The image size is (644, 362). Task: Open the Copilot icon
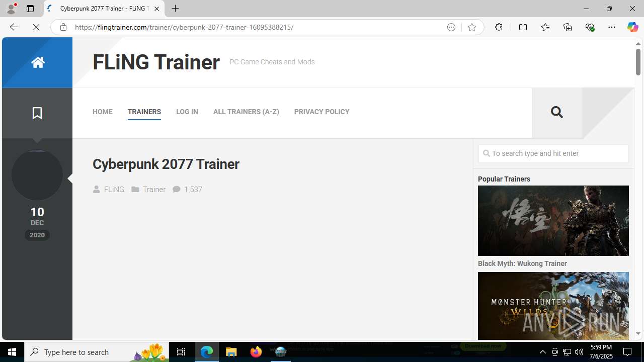pyautogui.click(x=632, y=27)
